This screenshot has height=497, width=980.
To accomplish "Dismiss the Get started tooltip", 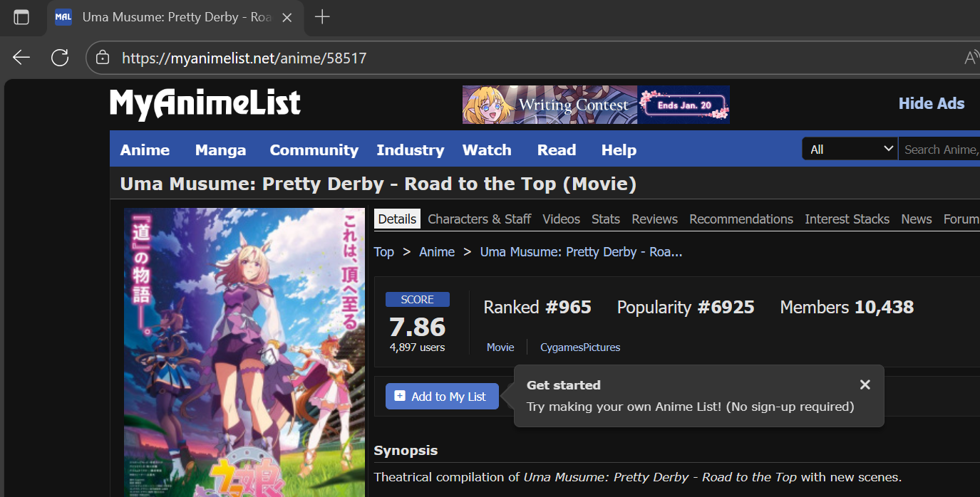I will click(865, 384).
